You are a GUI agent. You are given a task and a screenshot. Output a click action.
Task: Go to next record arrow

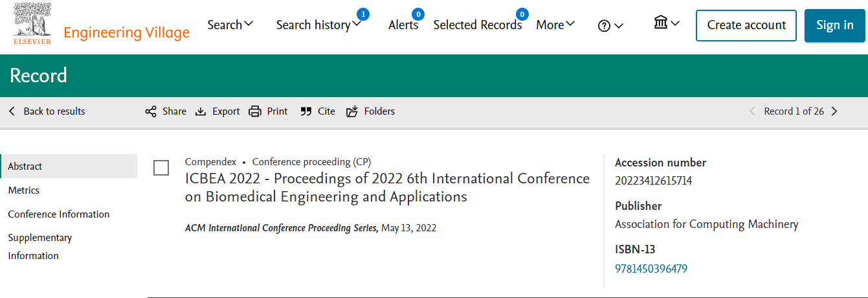pyautogui.click(x=834, y=111)
